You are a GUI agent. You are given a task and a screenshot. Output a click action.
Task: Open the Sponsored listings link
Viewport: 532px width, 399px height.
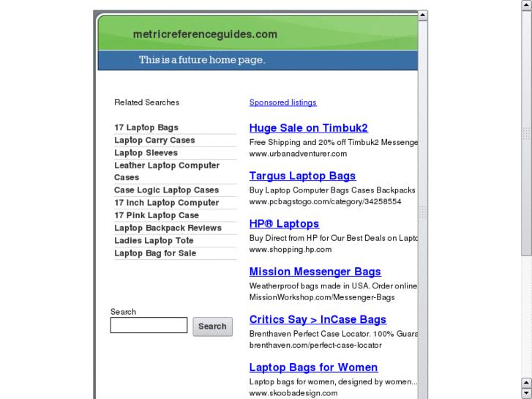[283, 102]
